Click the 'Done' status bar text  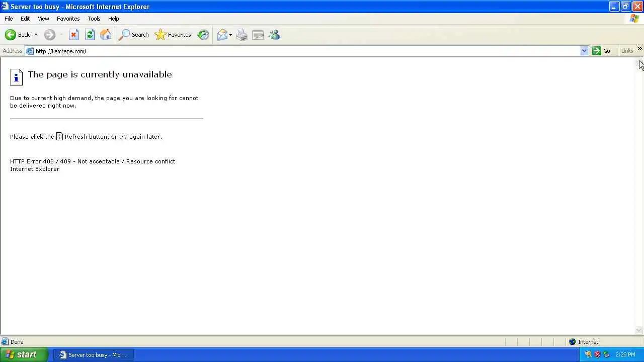(x=17, y=342)
